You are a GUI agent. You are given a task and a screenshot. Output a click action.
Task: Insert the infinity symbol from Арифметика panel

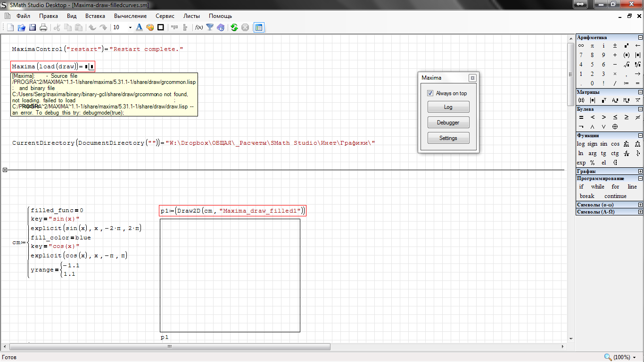point(581,46)
